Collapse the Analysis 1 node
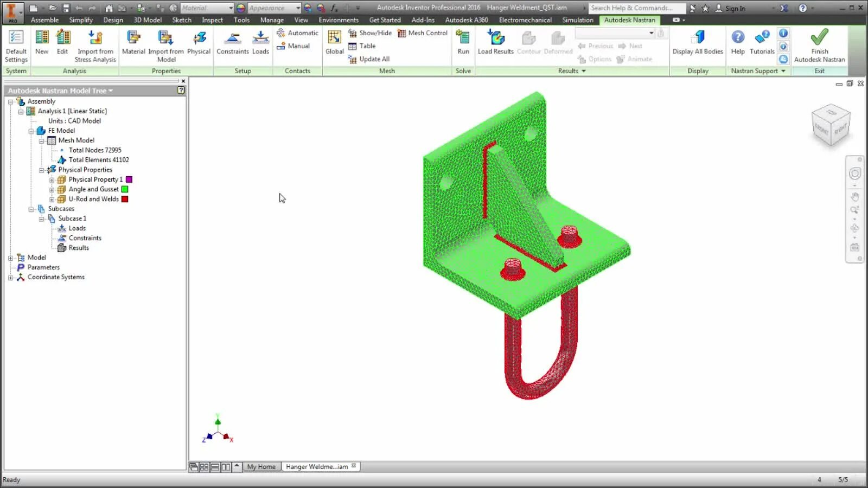868x488 pixels. coord(21,111)
